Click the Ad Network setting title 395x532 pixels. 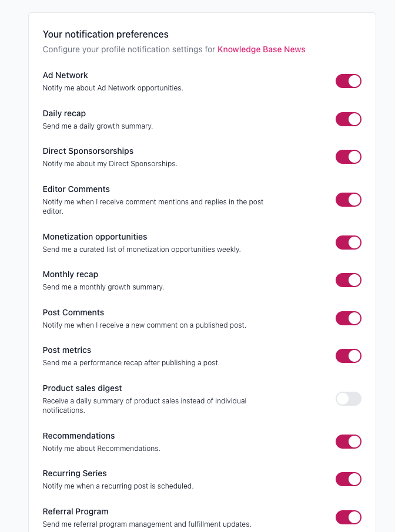[65, 75]
